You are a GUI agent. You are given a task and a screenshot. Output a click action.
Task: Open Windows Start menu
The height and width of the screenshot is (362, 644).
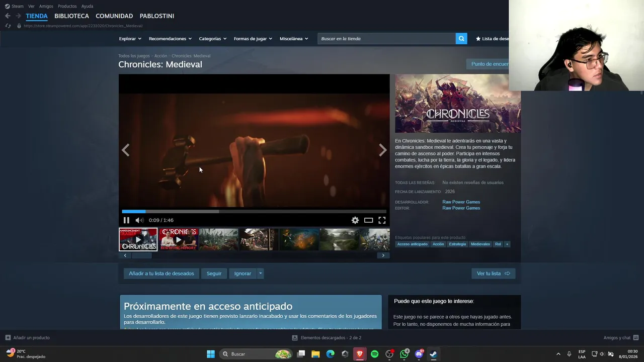(211, 354)
